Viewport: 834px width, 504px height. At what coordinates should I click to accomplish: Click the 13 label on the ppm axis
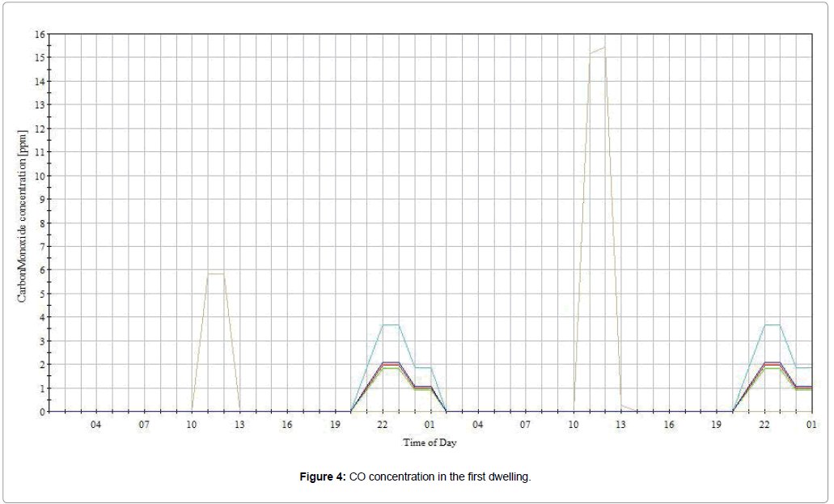pos(40,105)
